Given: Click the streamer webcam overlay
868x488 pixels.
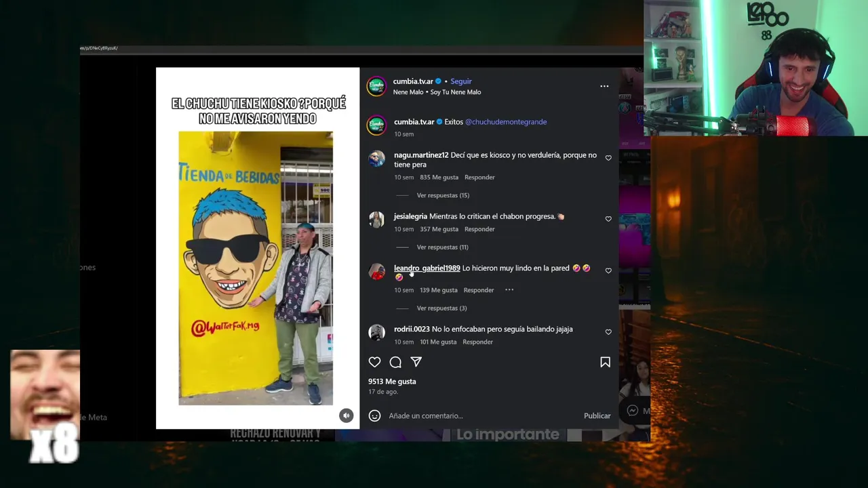Looking at the screenshot, I should 755,68.
